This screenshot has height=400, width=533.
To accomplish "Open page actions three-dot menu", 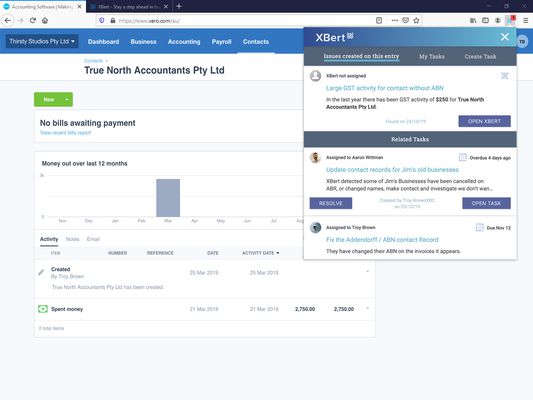I will [394, 20].
